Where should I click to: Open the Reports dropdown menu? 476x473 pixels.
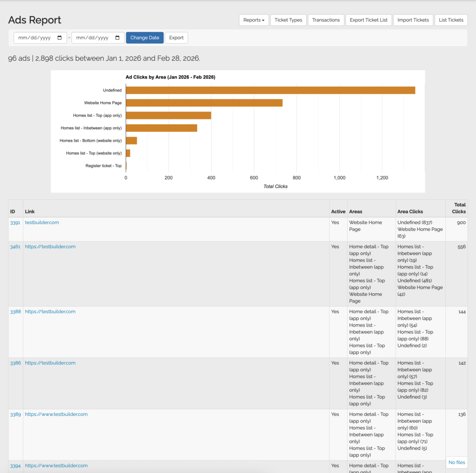pyautogui.click(x=253, y=20)
